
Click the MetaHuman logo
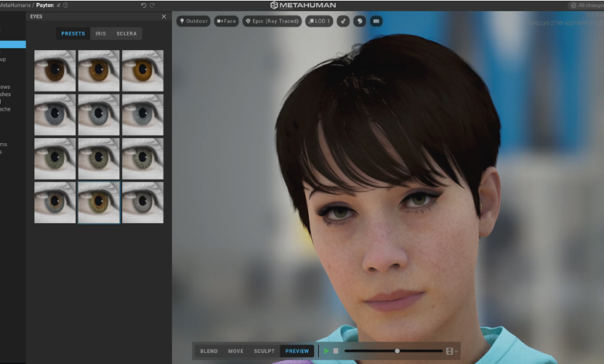(303, 5)
